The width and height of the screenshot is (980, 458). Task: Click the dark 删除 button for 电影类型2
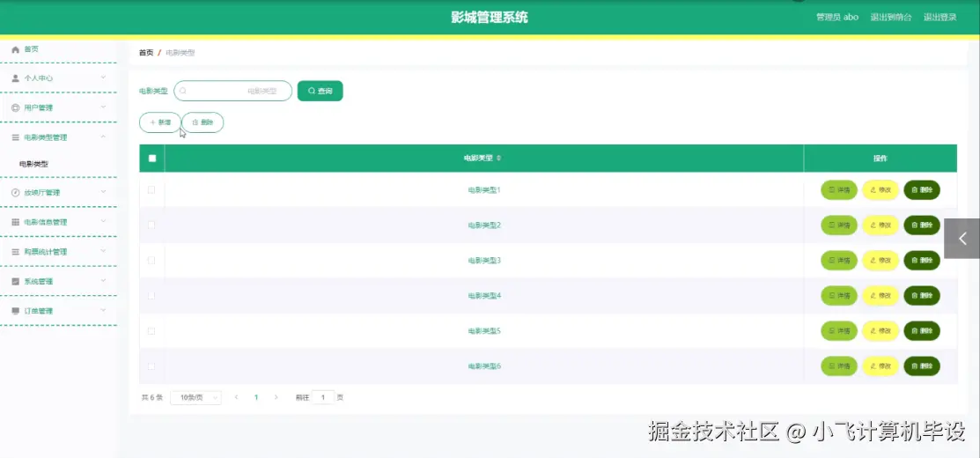(x=922, y=225)
